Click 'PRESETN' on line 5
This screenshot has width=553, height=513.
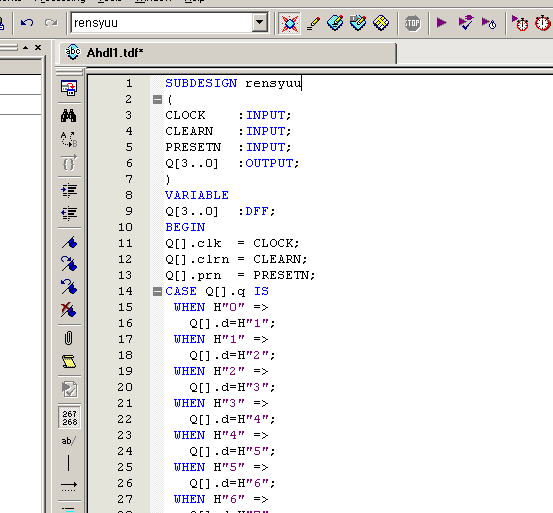click(x=193, y=147)
